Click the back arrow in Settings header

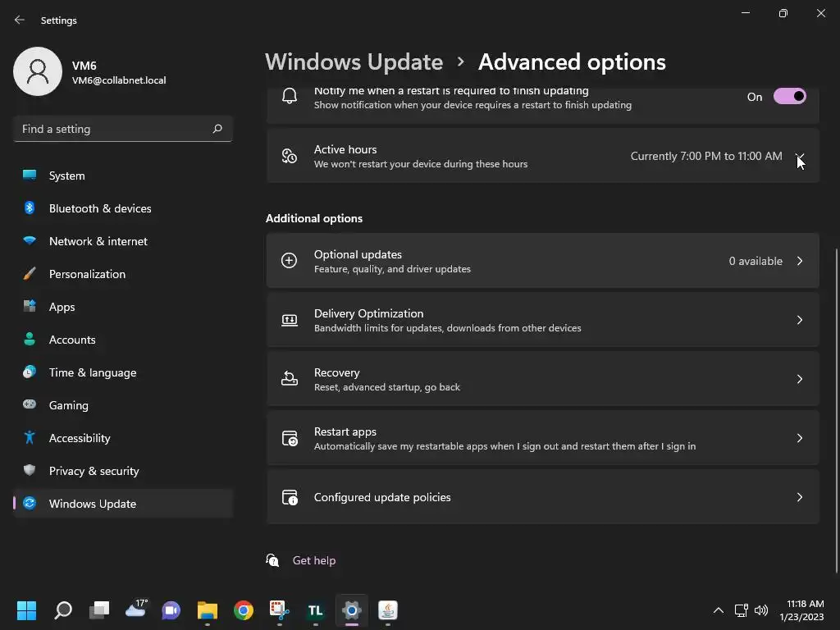tap(20, 20)
